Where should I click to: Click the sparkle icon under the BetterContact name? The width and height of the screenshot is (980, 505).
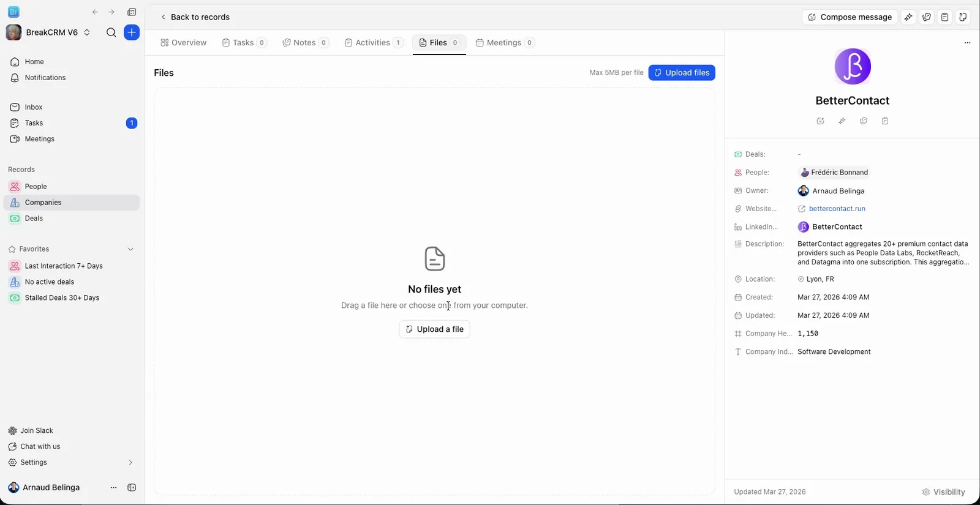tap(842, 121)
